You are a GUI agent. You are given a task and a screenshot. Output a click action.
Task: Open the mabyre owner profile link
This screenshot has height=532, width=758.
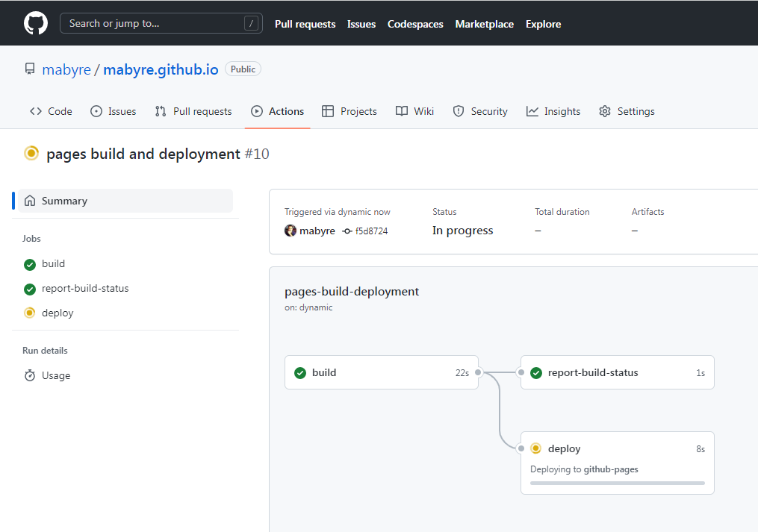click(x=66, y=69)
